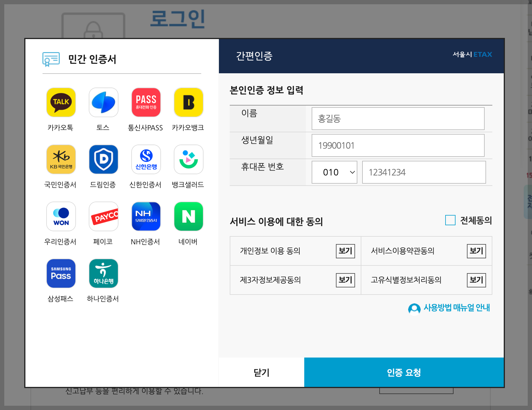This screenshot has width=532, height=410.
Task: Select the 우리인증서 WON icon
Action: click(61, 216)
